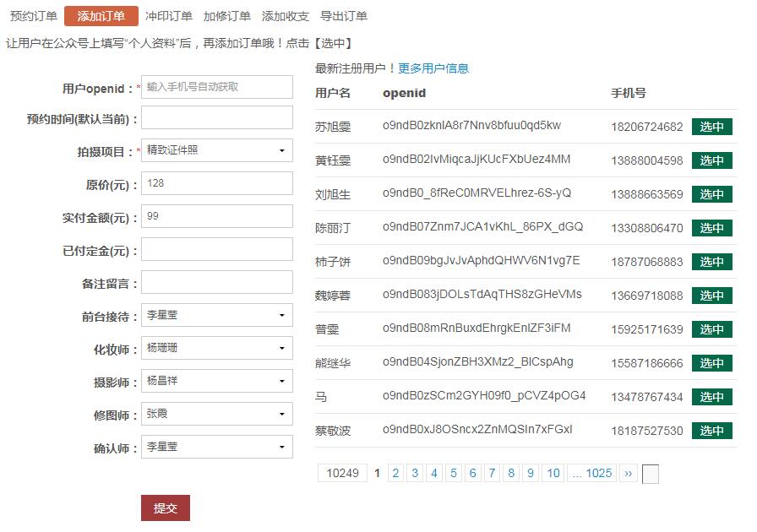Switch to the 冲印订单 tab
Image resolution: width=757 pixels, height=532 pixels.
[168, 16]
